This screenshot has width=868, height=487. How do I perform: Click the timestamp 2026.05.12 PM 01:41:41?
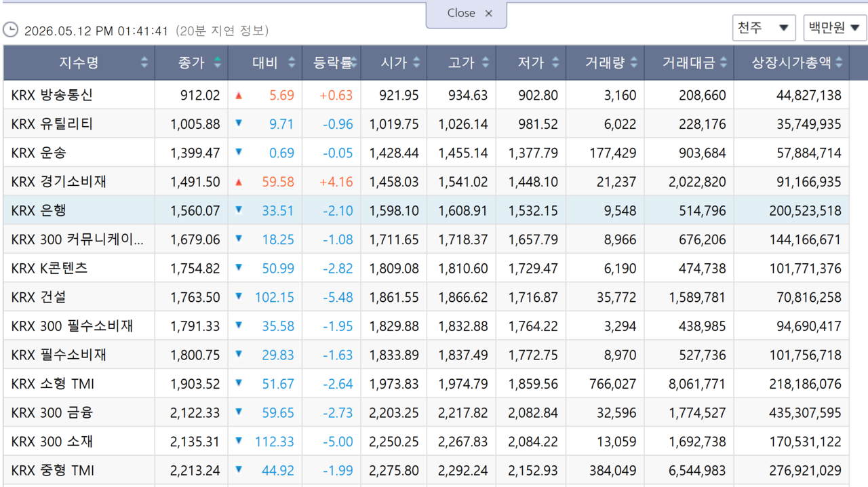tap(96, 31)
